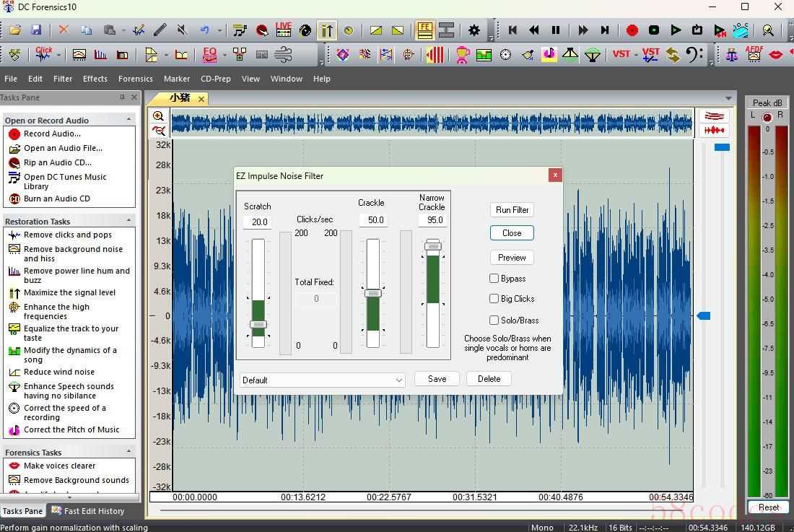Viewport: 794px width, 532px height.
Task: Collapse the Forensics Tasks section
Action: click(128, 452)
